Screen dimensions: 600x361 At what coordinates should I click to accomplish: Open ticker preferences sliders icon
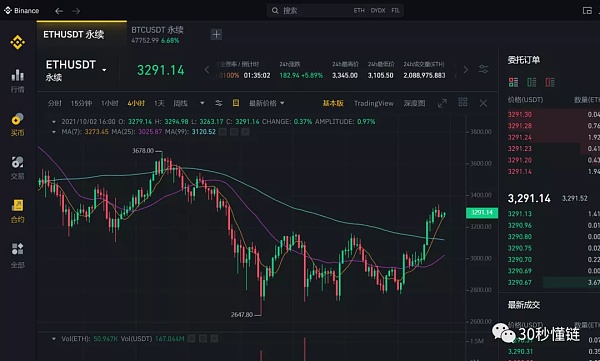483,69
